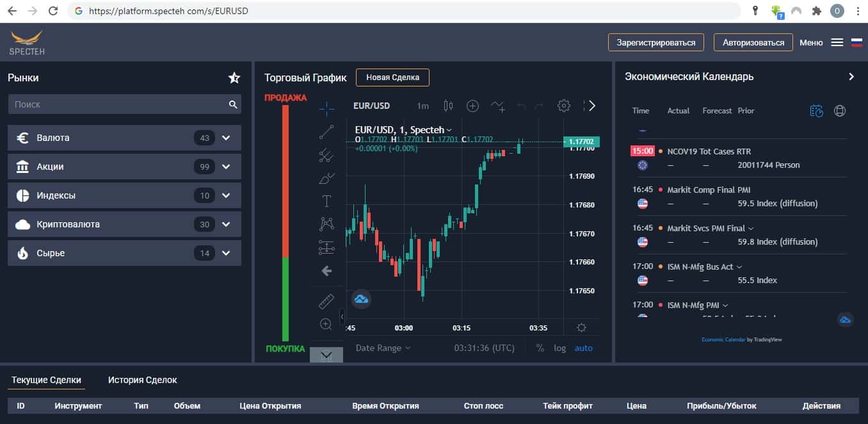
Task: Open the chart settings gear
Action: click(x=563, y=106)
